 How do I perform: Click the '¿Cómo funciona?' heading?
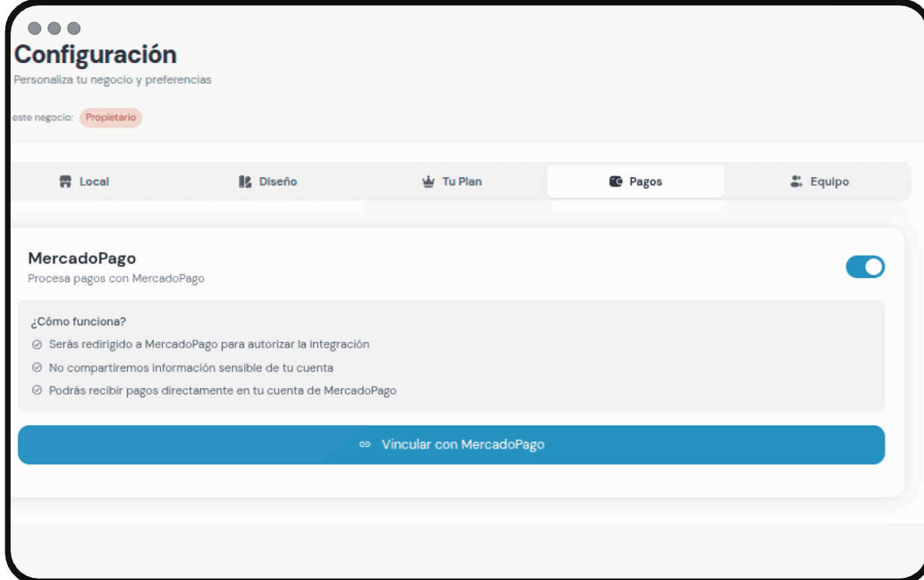[x=78, y=322]
